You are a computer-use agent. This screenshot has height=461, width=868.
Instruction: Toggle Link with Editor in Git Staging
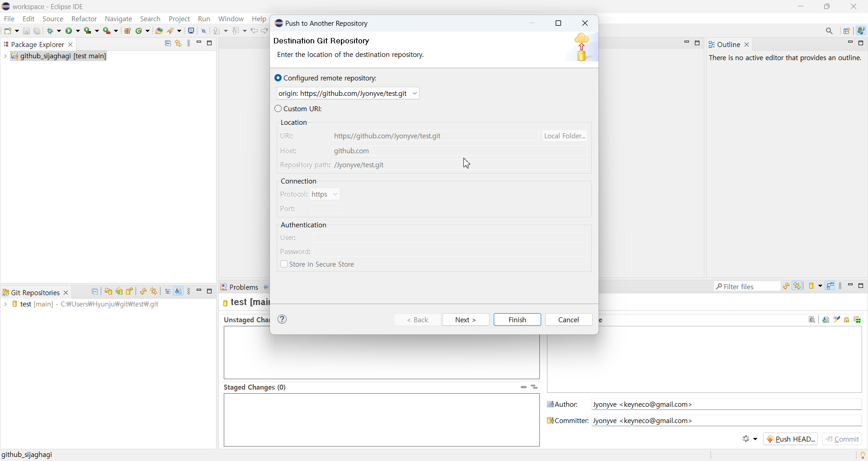tap(798, 286)
